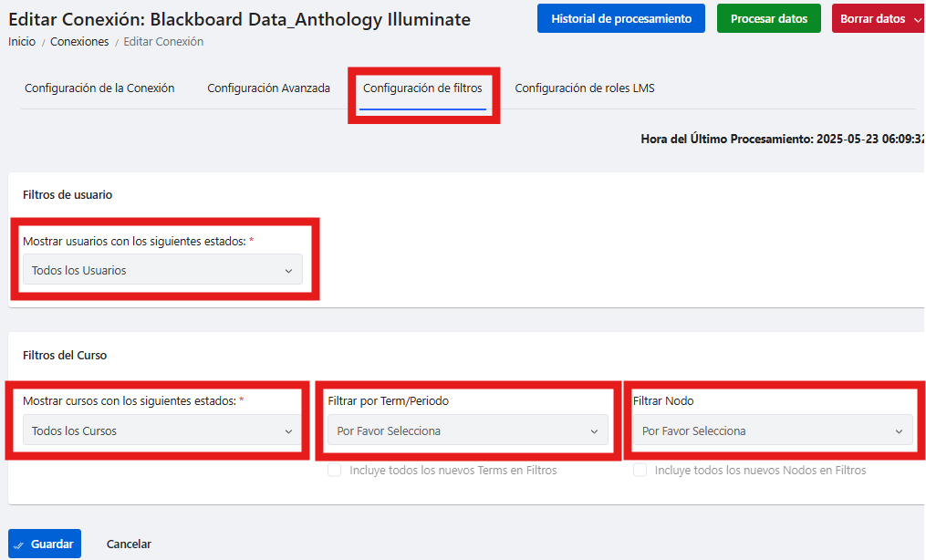Click the Guardar button

(45, 544)
